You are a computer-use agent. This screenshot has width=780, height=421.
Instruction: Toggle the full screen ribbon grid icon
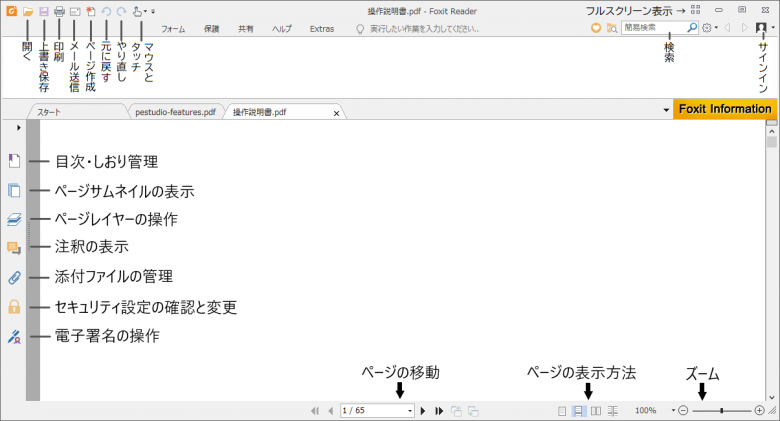[695, 10]
